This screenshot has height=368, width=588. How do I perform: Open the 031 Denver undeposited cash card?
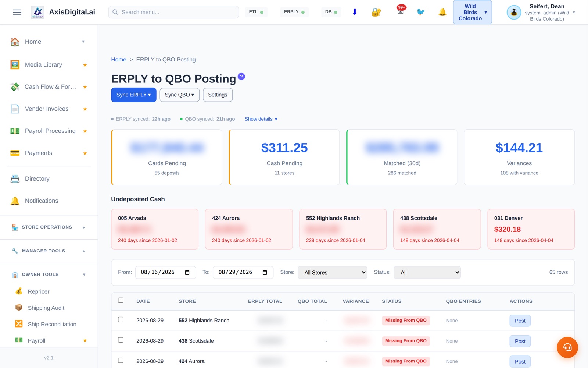coord(531,229)
